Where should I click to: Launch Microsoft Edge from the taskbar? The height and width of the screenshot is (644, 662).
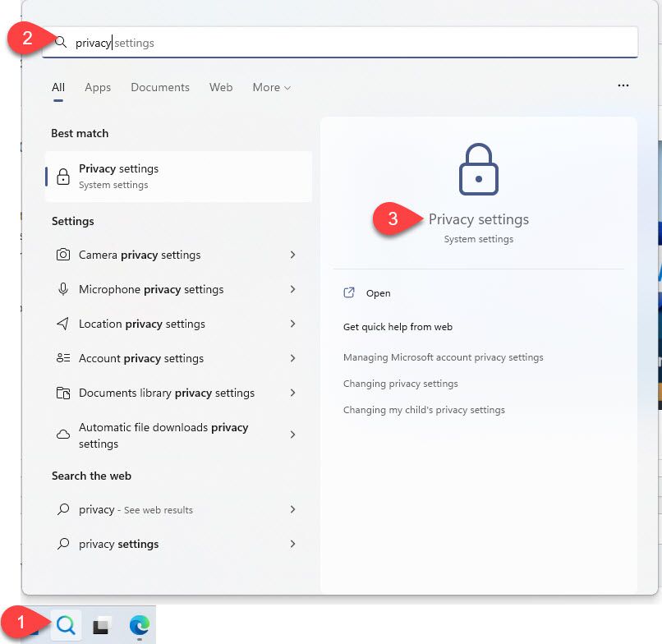(140, 625)
